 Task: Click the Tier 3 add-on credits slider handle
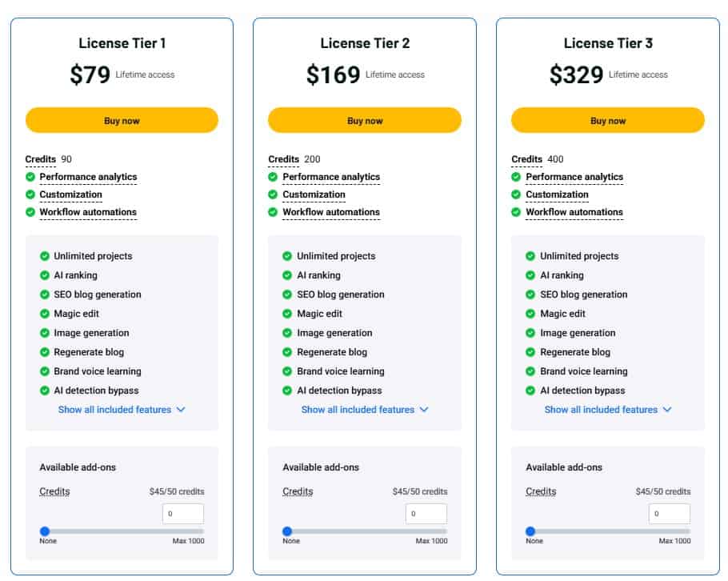point(530,531)
